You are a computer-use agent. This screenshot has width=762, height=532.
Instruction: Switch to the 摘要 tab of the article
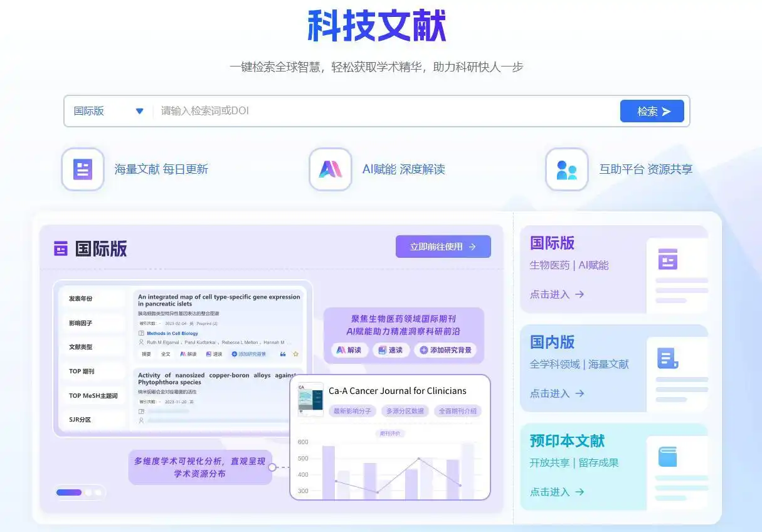(x=147, y=354)
